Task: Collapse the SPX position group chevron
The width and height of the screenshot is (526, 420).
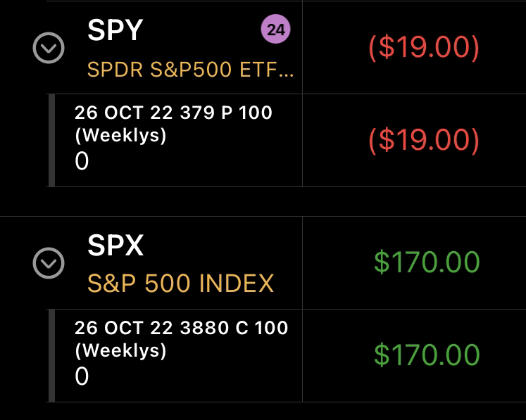Action: 49,263
